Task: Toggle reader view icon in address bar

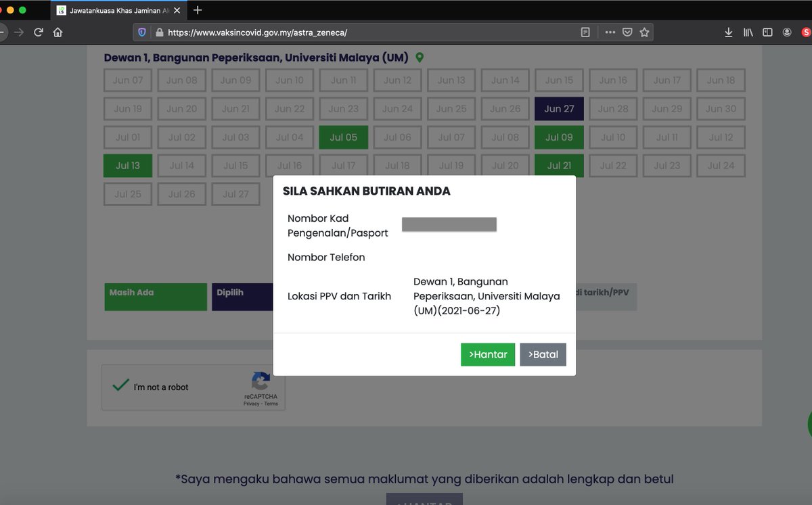Action: click(x=585, y=32)
